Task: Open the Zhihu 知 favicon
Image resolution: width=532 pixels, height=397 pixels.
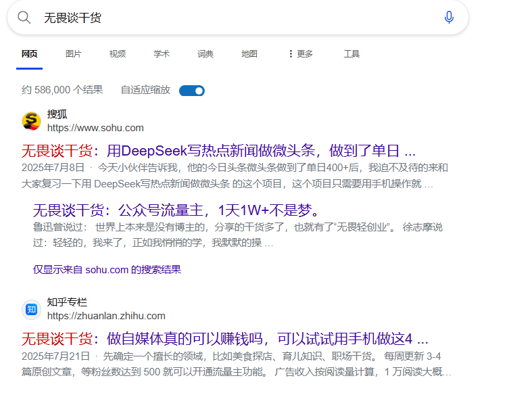Action: click(x=31, y=309)
